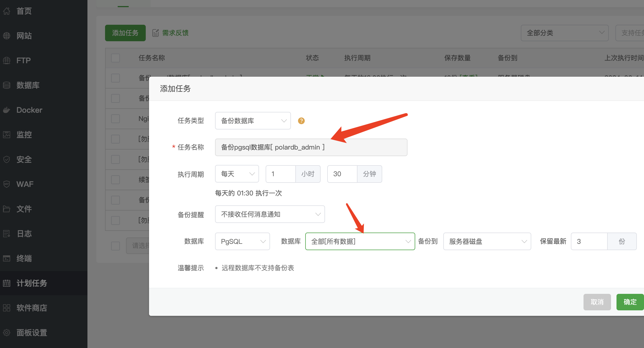Click the terminal icon beside 终端
This screenshot has width=644, height=348.
[7, 258]
